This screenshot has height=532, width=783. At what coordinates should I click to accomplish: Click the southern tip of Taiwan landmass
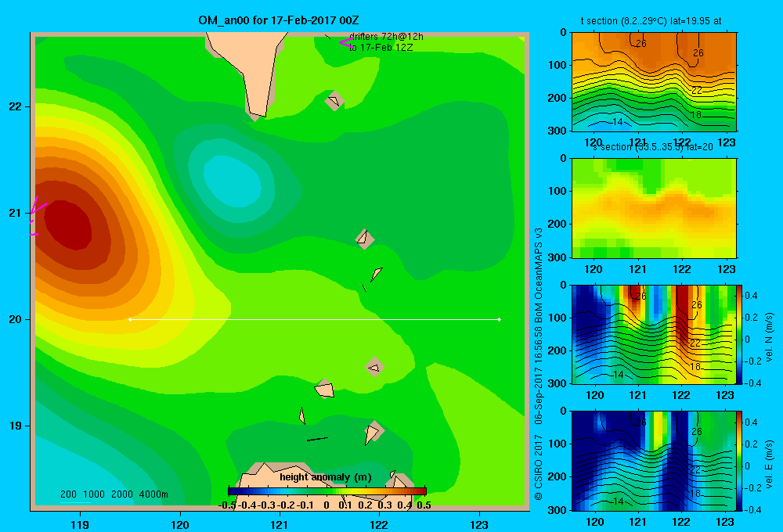point(258,113)
